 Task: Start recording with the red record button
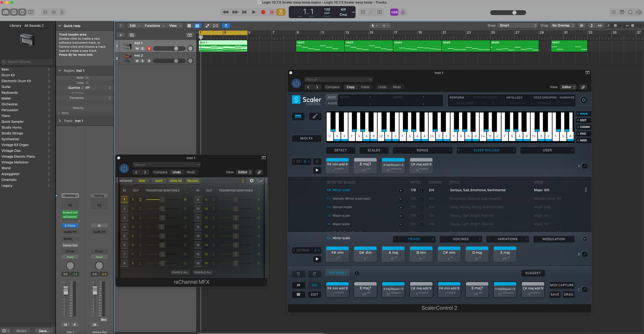(x=263, y=12)
